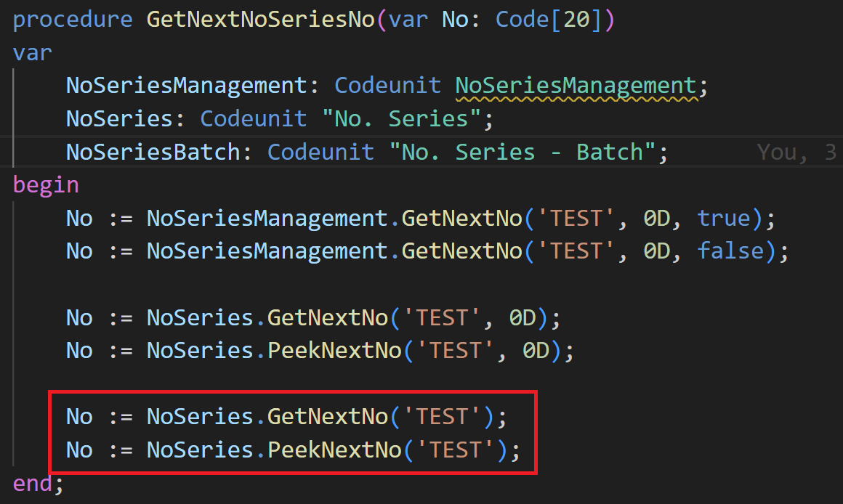
Task: Click the end keyword on the last line
Action: (x=33, y=483)
